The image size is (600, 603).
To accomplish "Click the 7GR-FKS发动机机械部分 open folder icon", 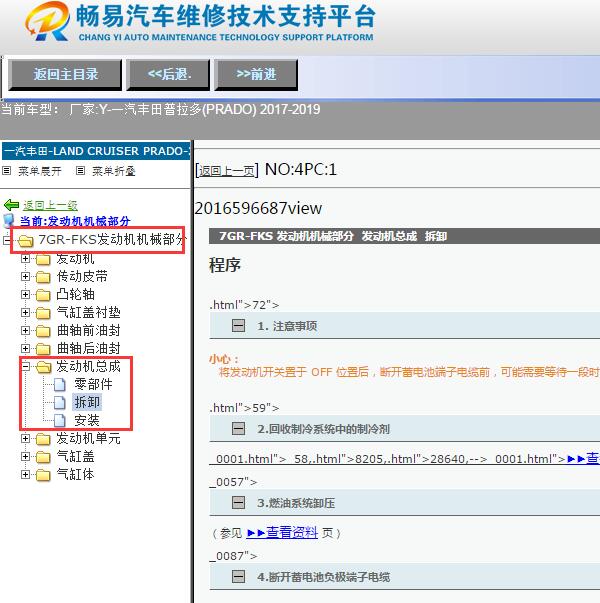I will pyautogui.click(x=26, y=241).
